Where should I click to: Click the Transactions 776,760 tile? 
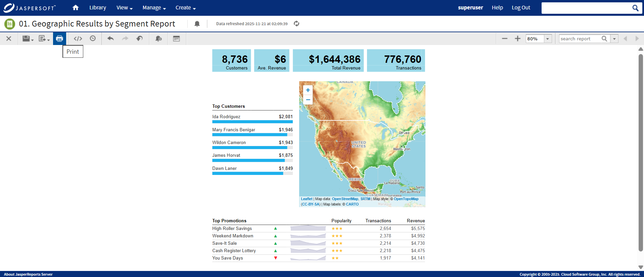click(396, 60)
